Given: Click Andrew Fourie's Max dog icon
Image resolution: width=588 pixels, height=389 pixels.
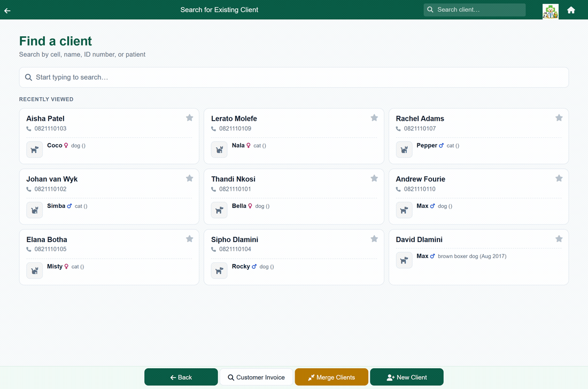Looking at the screenshot, I should (404, 210).
